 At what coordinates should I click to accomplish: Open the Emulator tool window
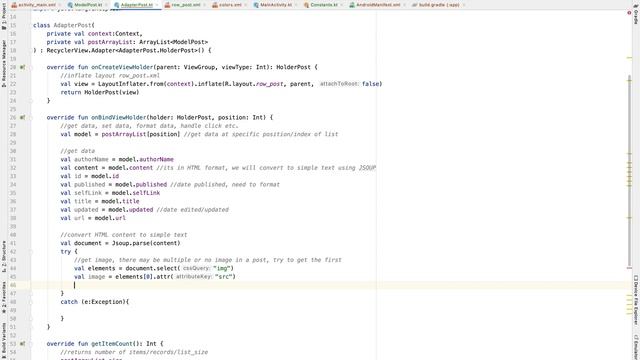(636, 347)
